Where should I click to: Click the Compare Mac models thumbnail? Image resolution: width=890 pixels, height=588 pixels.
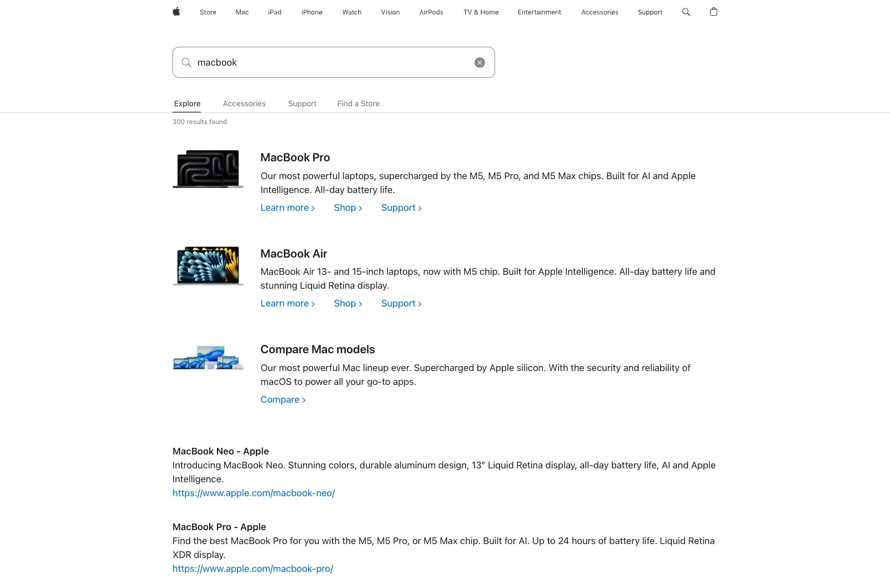pyautogui.click(x=208, y=358)
